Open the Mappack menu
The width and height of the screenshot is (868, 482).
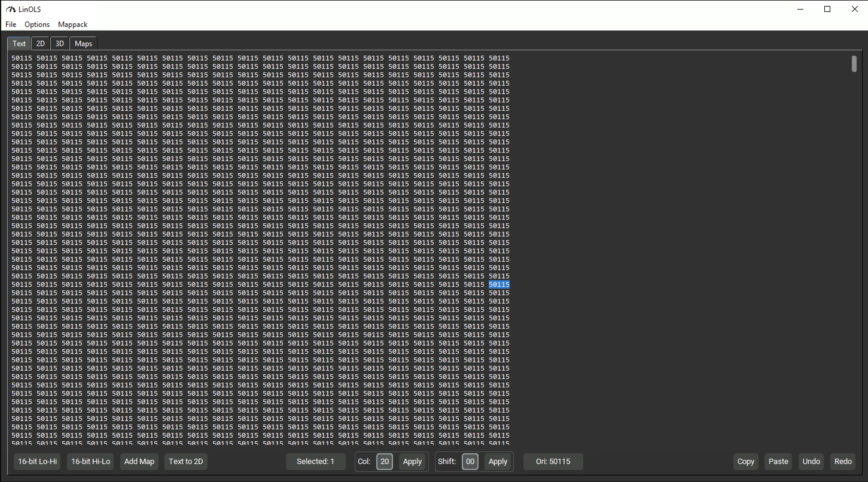click(x=72, y=24)
